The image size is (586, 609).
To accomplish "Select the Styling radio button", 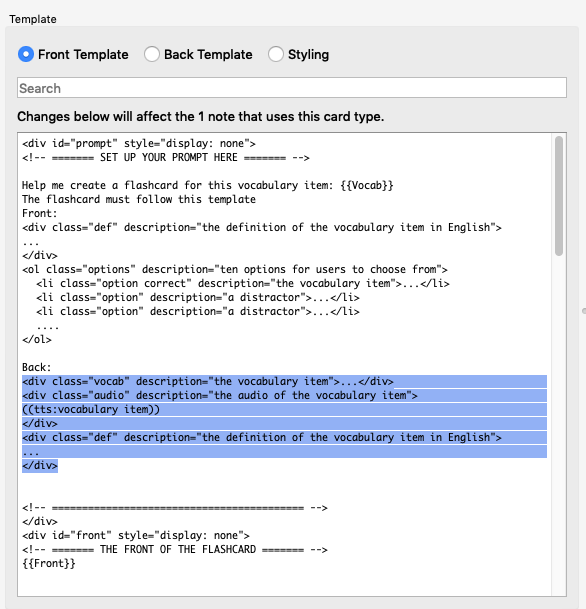I will click(299, 54).
